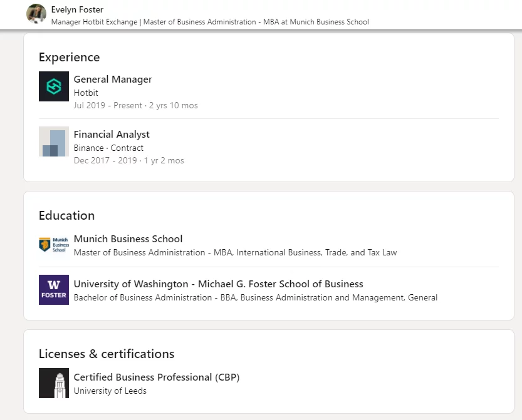
Task: Open the Financial Analyst position title
Action: [x=112, y=135]
